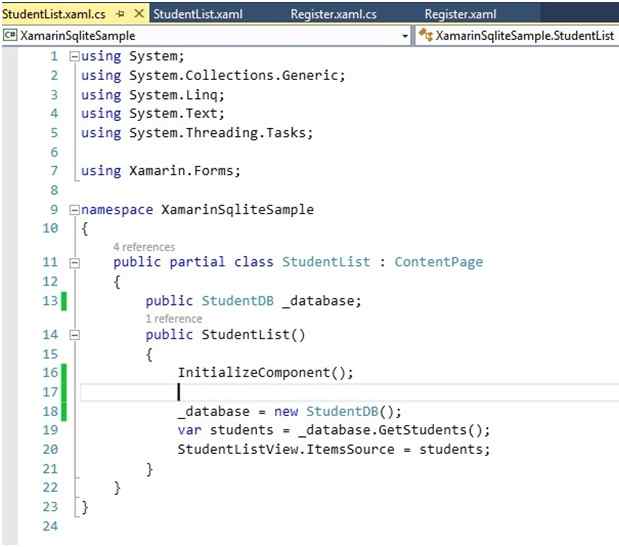Image resolution: width=619 pixels, height=547 pixels.
Task: Collapse the namespace XamarinSqliteSample block
Action: 74,210
